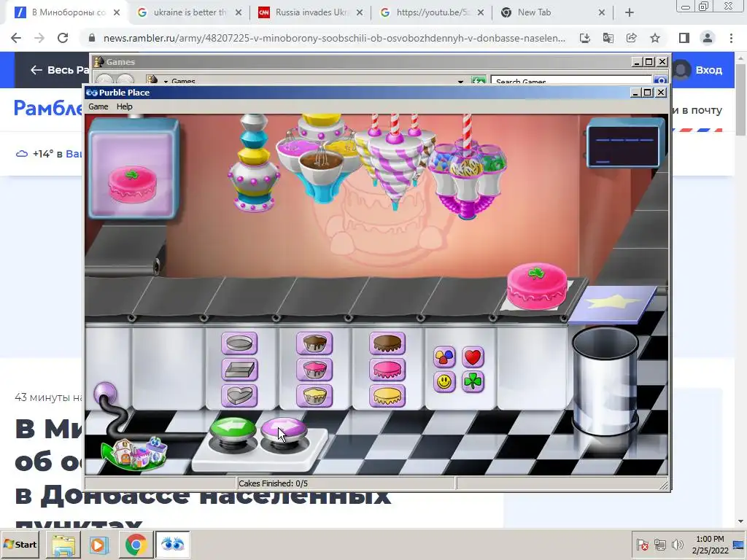Select the round cake pan shape
The width and height of the screenshot is (747, 560).
tap(239, 343)
